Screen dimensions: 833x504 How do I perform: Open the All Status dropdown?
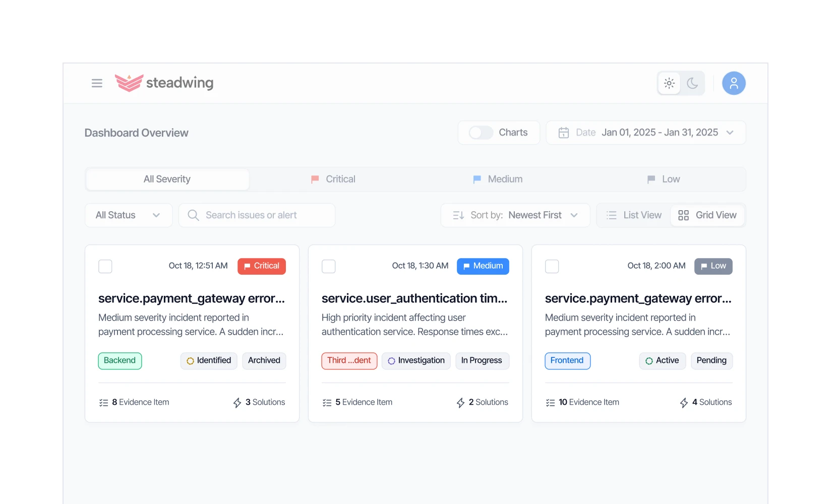[129, 215]
